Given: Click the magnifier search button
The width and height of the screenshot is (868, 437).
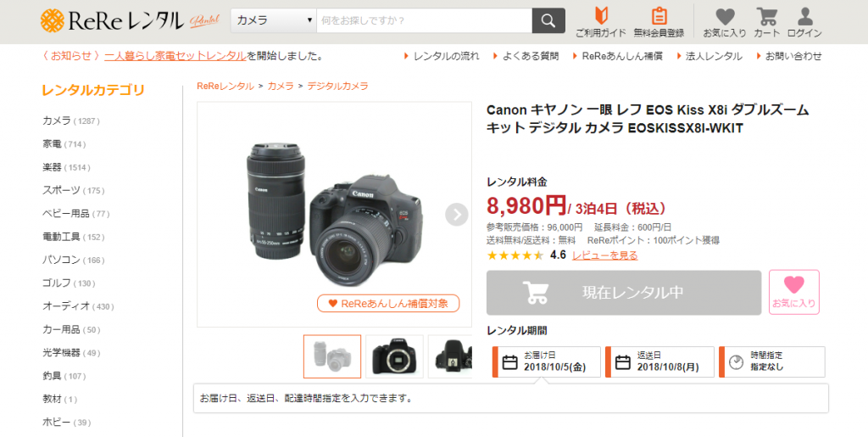Looking at the screenshot, I should (x=548, y=20).
